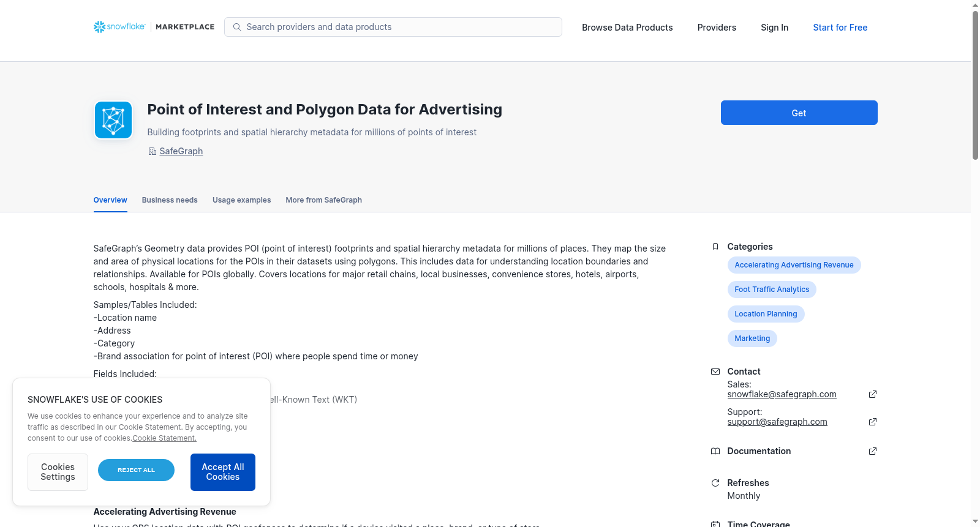The image size is (980, 527).
Task: Click the scrollbar down arrow
Action: (x=975, y=521)
